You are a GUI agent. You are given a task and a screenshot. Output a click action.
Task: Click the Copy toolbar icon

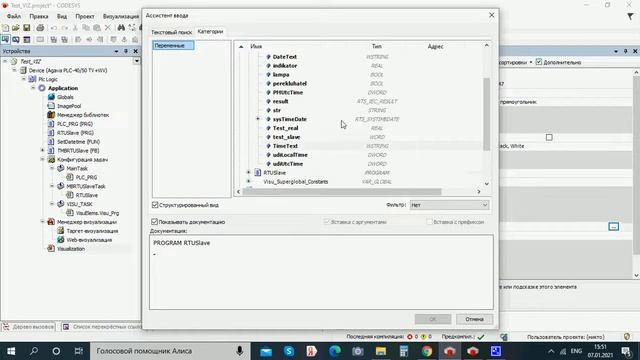click(x=86, y=28)
